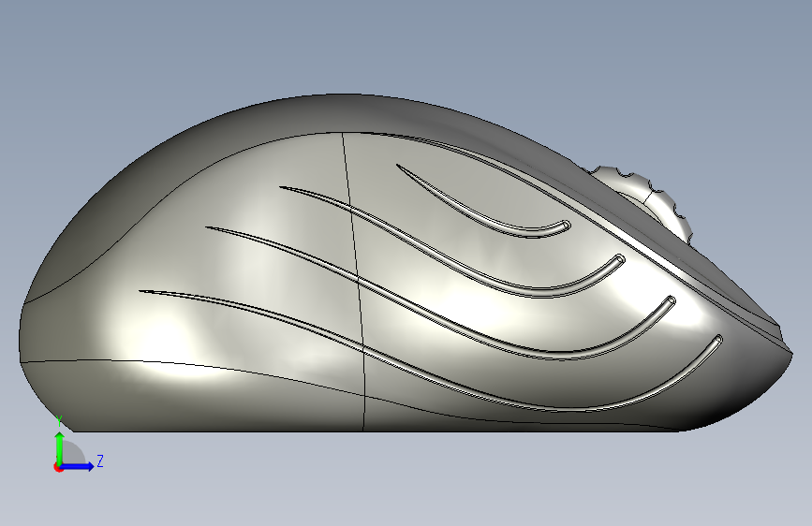Click the Z axis label
The image size is (812, 526).
pyautogui.click(x=100, y=460)
